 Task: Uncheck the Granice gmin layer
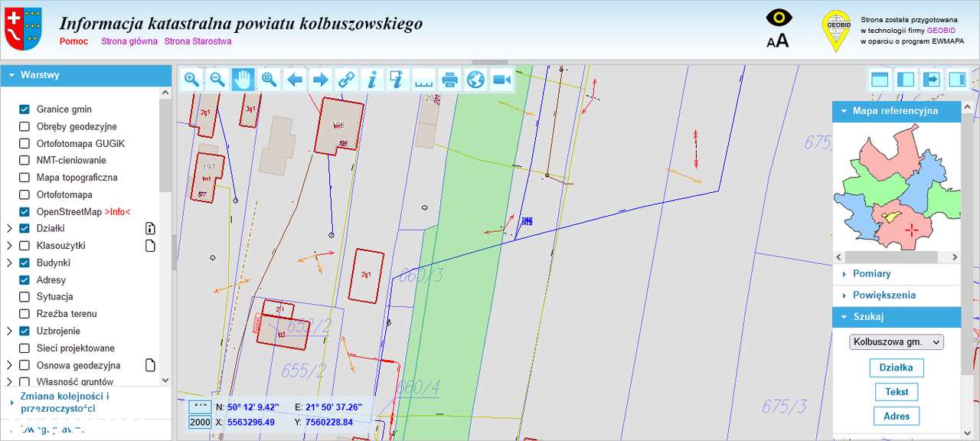click(24, 109)
